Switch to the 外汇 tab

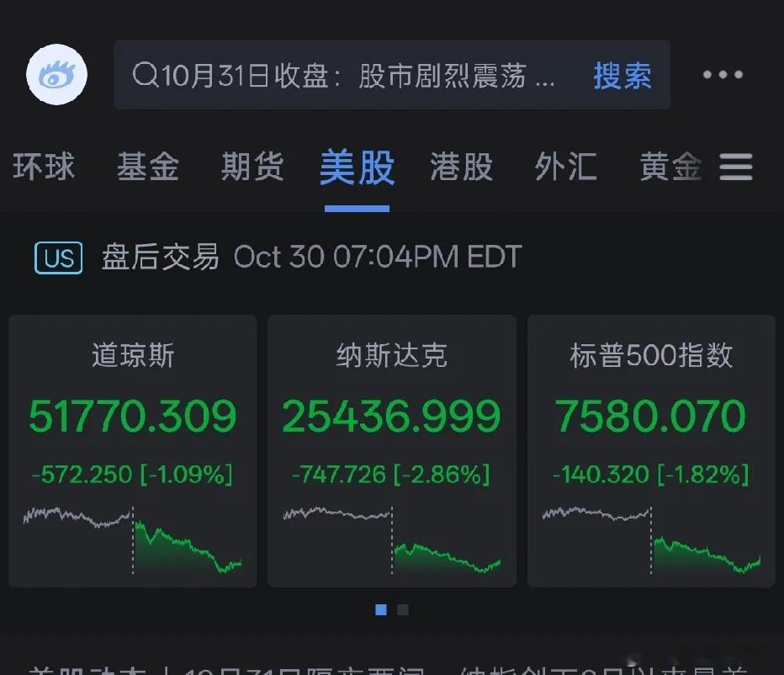566,167
